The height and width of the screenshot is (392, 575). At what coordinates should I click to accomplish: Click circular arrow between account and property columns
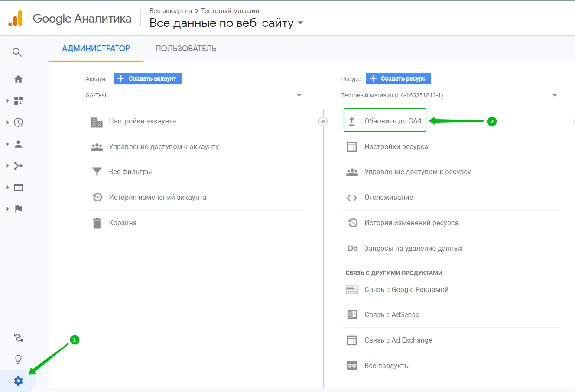pyautogui.click(x=323, y=121)
